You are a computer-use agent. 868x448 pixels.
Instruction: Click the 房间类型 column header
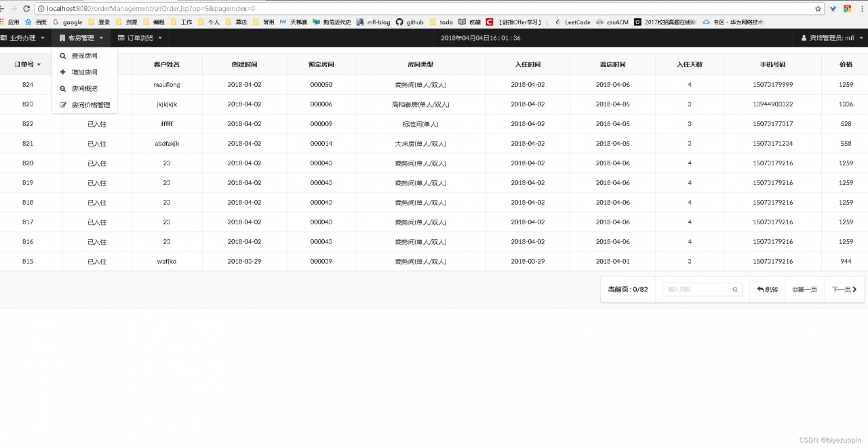(420, 64)
